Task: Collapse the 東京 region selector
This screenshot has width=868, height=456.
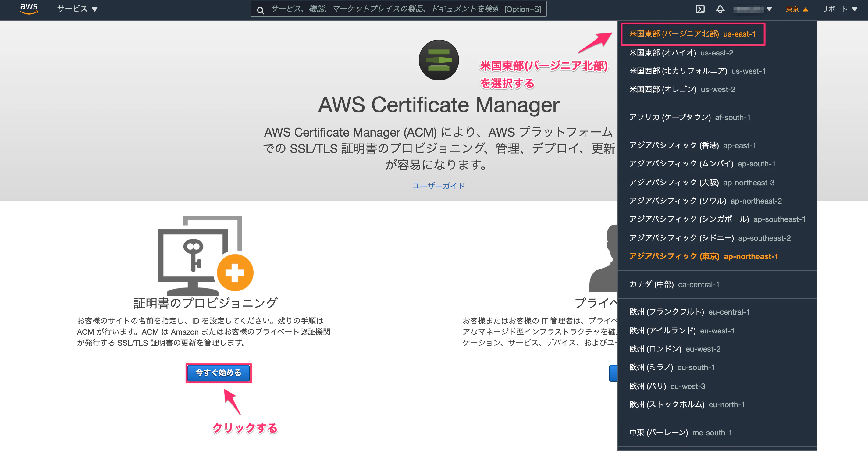Action: point(797,9)
